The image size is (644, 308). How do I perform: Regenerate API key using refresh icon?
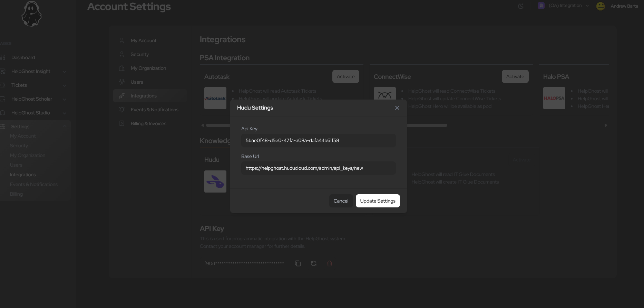[313, 263]
